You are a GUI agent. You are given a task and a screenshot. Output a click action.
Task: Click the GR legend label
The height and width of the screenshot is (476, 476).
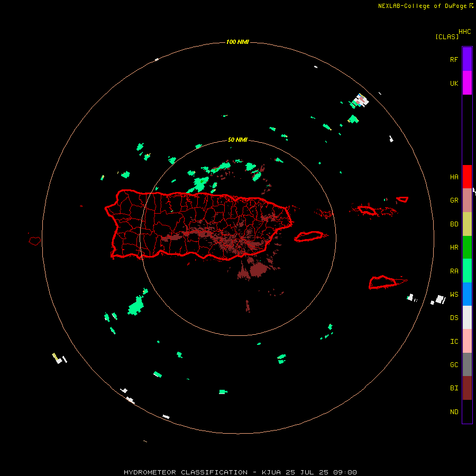[454, 200]
